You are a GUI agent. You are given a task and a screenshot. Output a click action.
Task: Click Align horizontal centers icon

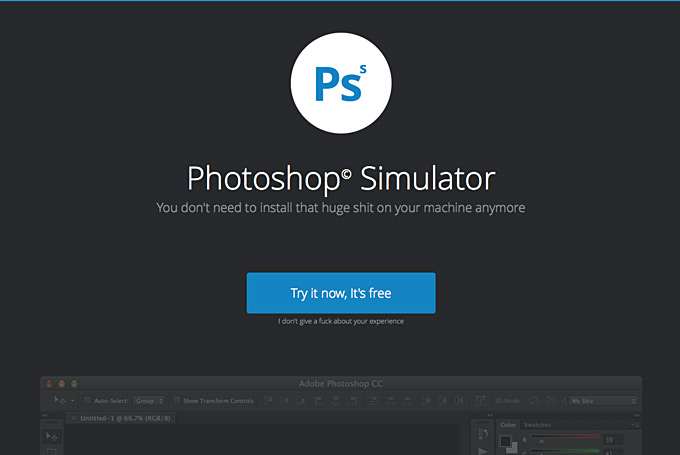(336, 400)
